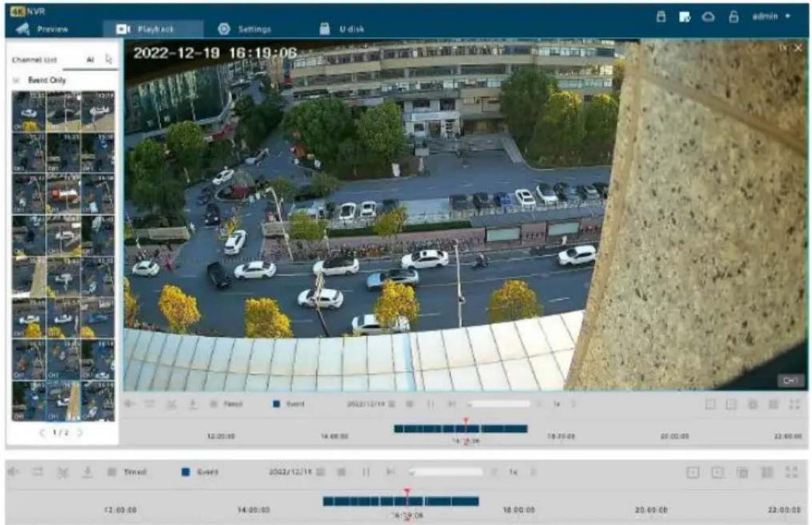Click the red marker on the timeline under the video
Viewport: 812px width, 525px height.
click(465, 422)
